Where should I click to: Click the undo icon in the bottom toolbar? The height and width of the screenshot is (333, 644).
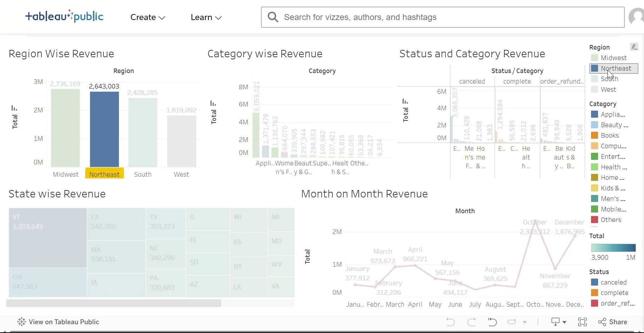(450, 322)
